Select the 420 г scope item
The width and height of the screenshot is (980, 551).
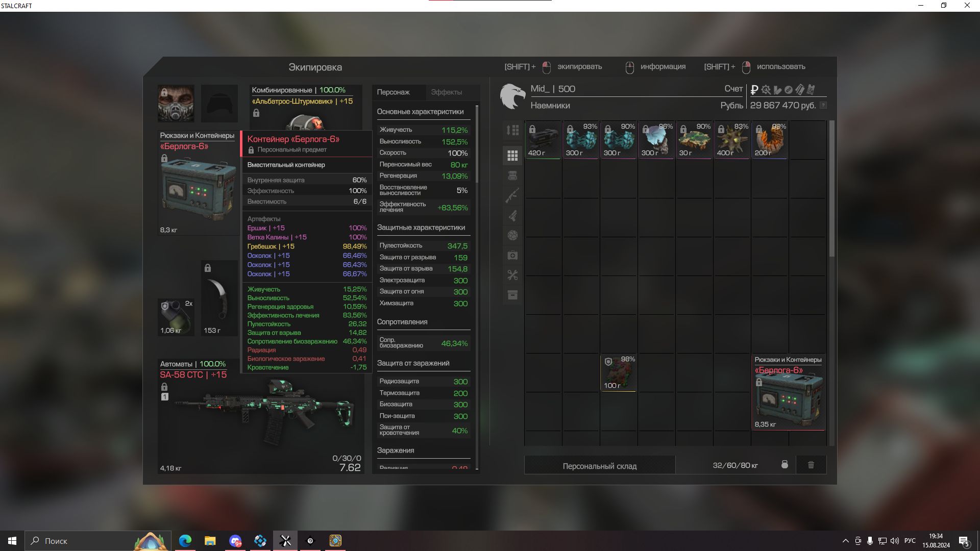(544, 140)
